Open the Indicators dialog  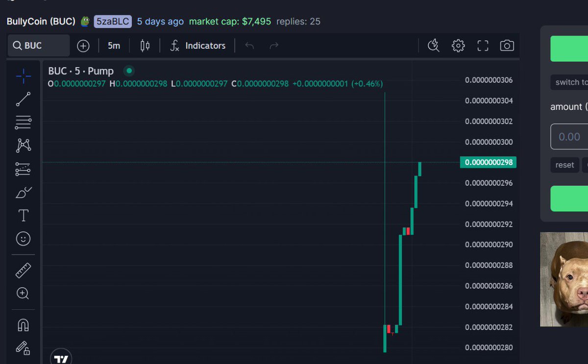pos(198,46)
